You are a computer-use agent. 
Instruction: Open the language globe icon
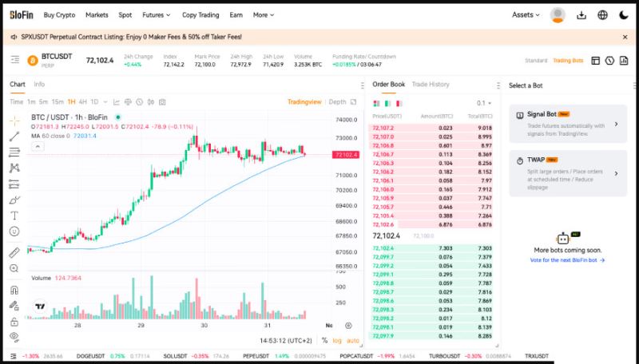pos(602,14)
